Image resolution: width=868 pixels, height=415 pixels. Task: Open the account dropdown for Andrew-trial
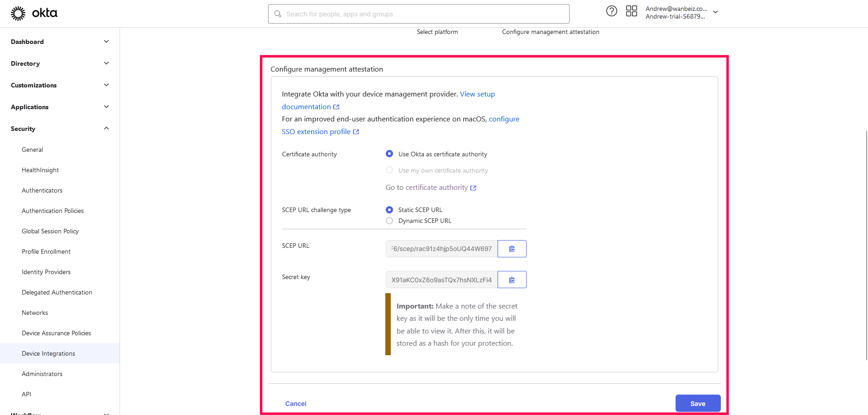[x=715, y=12]
